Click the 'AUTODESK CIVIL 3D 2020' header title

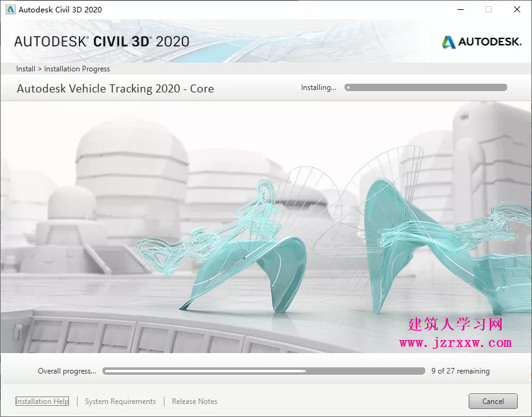point(102,42)
